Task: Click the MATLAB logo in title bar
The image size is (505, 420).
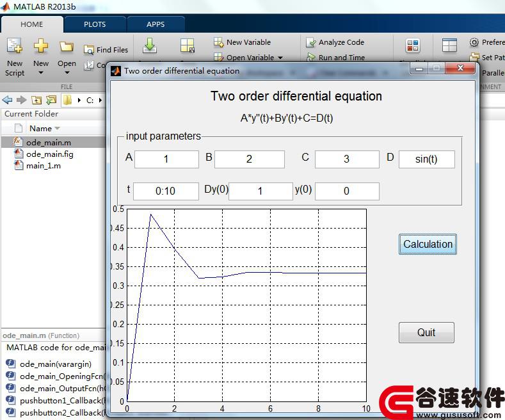Action: 6,6
